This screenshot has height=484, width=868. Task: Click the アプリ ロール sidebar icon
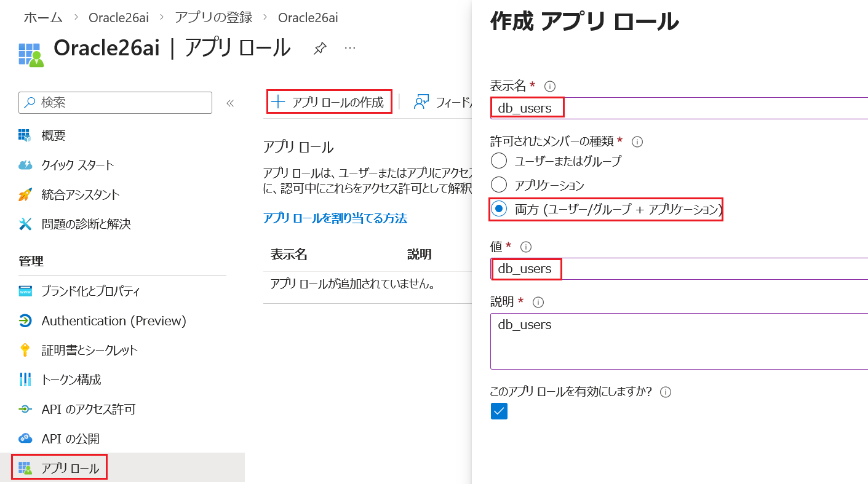click(25, 468)
